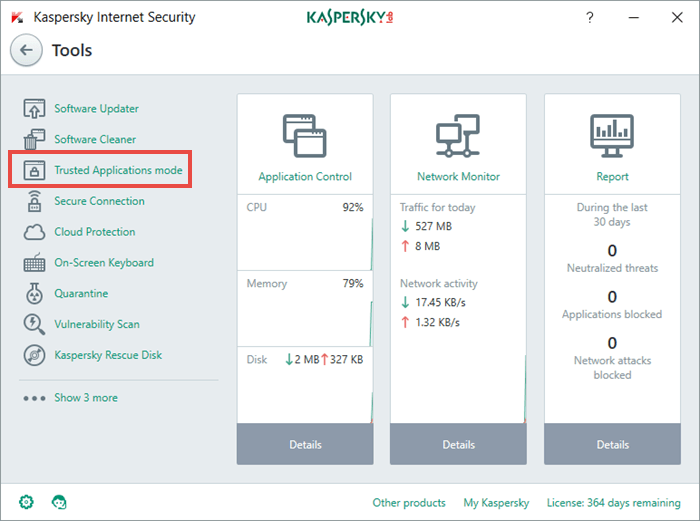700x521 pixels.
Task: Click Details under Application Control
Action: tap(305, 444)
